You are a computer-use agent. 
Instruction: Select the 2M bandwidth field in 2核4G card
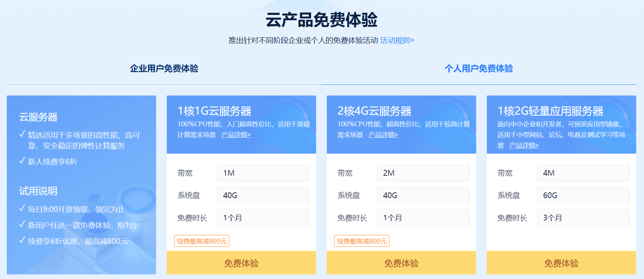(424, 173)
